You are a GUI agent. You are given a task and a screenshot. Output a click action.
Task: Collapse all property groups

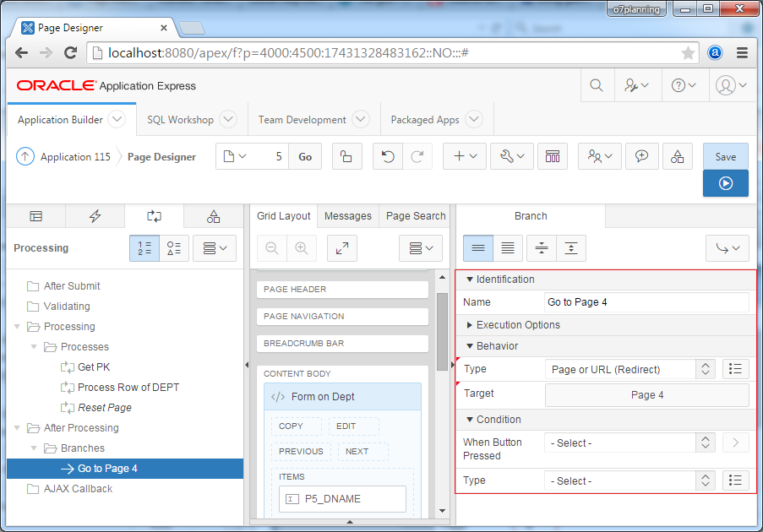coord(542,248)
